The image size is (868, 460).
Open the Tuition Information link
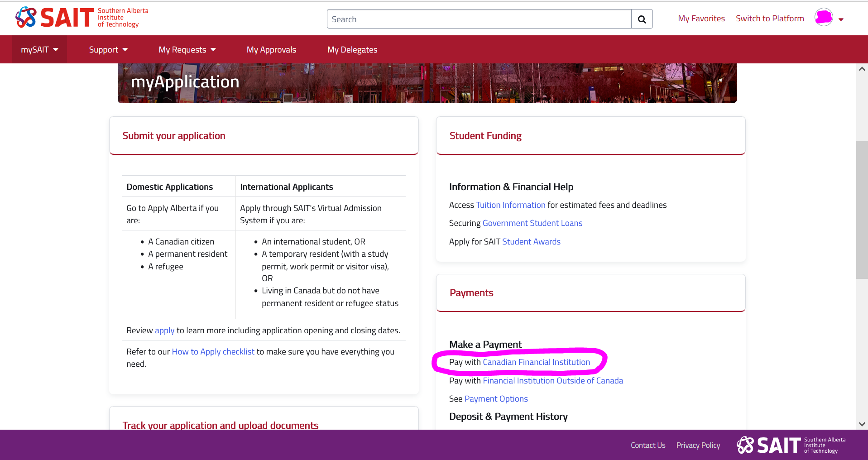pyautogui.click(x=511, y=205)
